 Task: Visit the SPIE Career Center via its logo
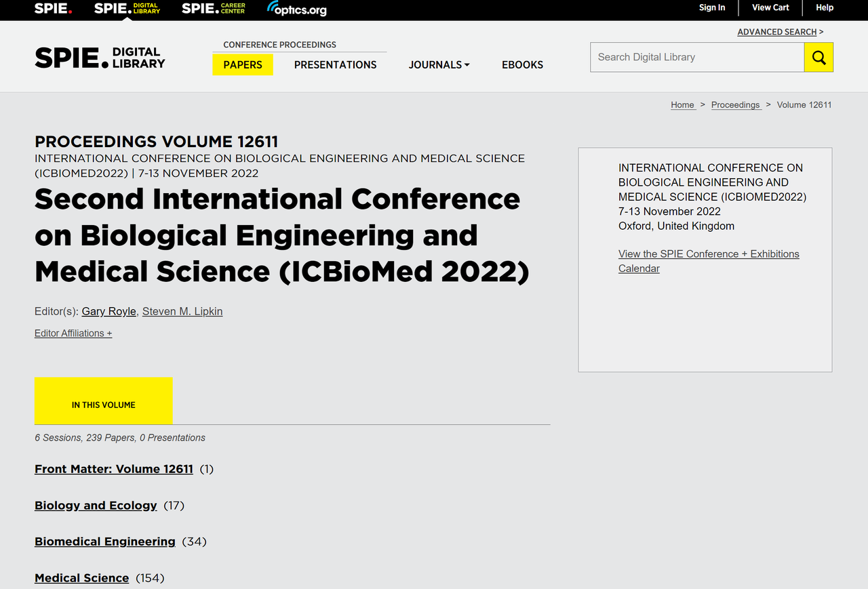(213, 9)
